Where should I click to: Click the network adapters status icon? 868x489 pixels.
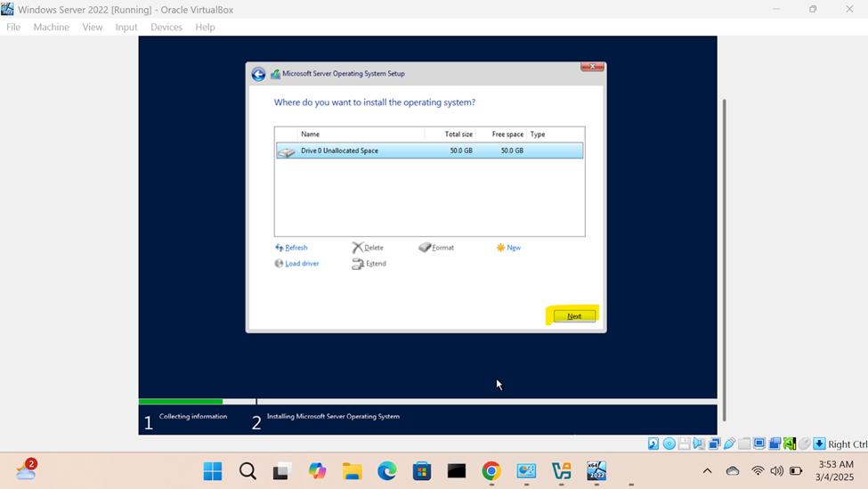coord(714,444)
